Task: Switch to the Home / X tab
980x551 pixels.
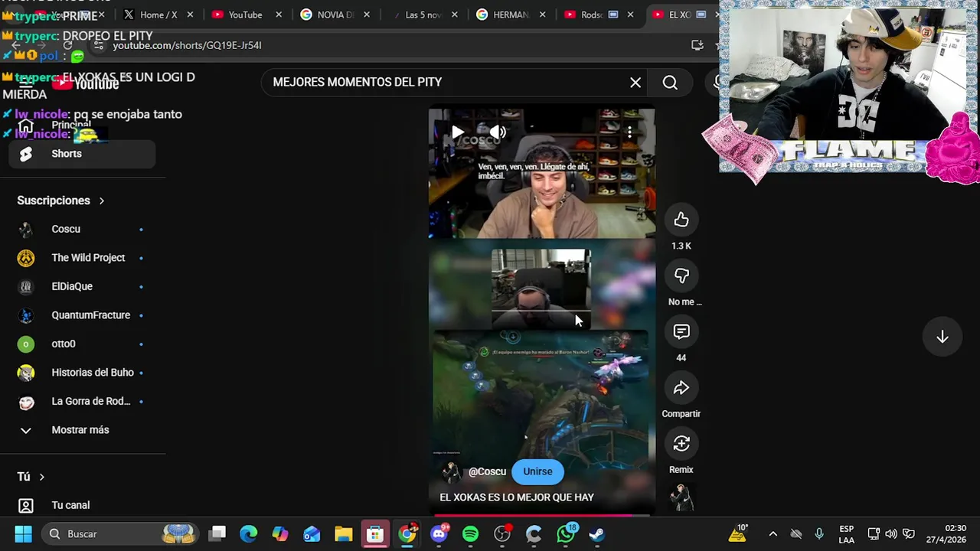Action: point(158,15)
